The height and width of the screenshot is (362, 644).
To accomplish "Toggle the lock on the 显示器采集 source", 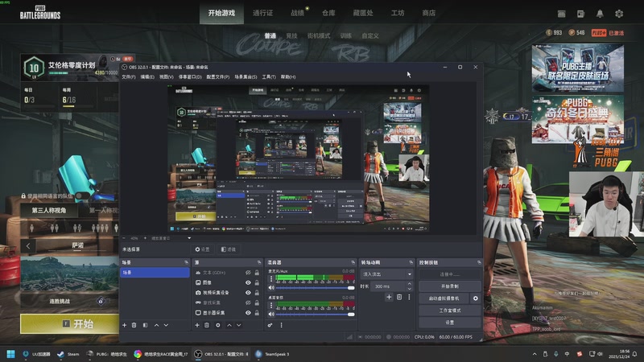I will (x=257, y=313).
